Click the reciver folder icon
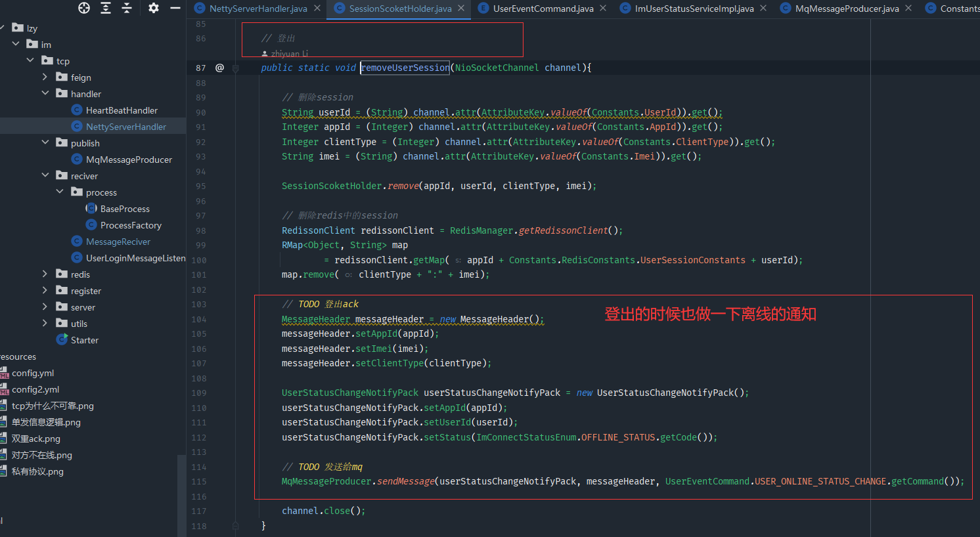 coord(62,175)
